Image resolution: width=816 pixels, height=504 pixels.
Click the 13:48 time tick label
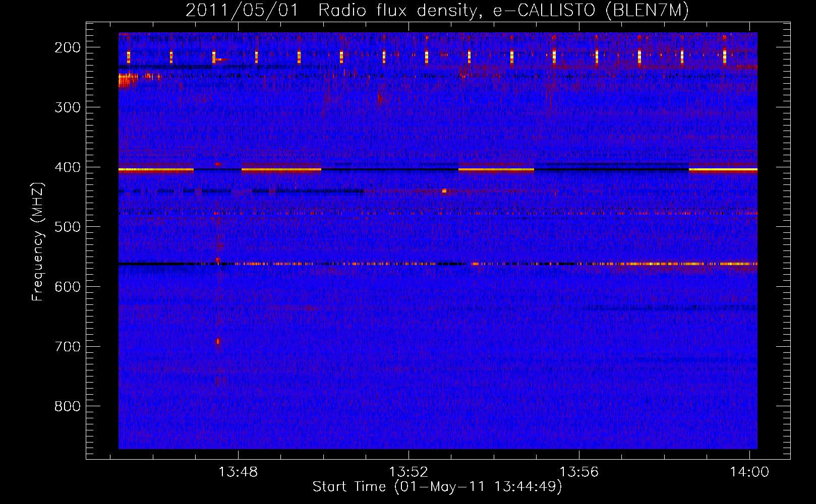[x=238, y=472]
